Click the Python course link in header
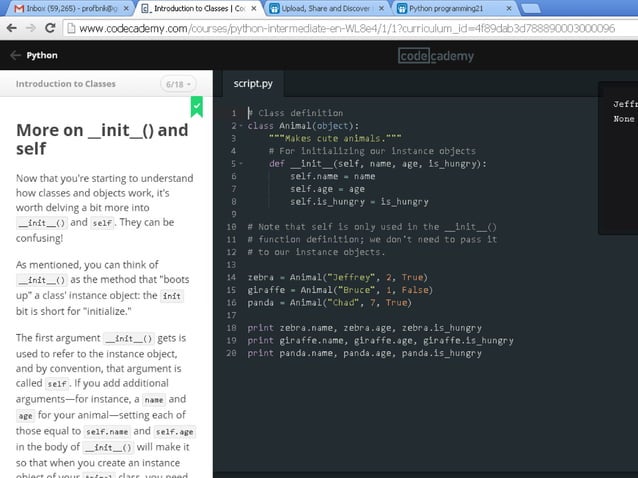 pos(42,55)
